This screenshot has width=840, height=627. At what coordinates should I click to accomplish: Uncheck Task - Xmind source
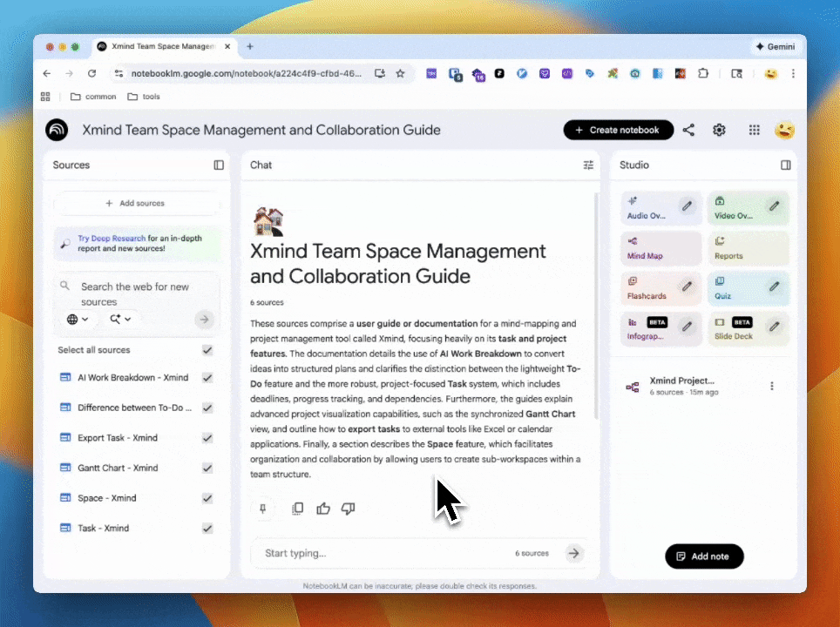point(207,529)
